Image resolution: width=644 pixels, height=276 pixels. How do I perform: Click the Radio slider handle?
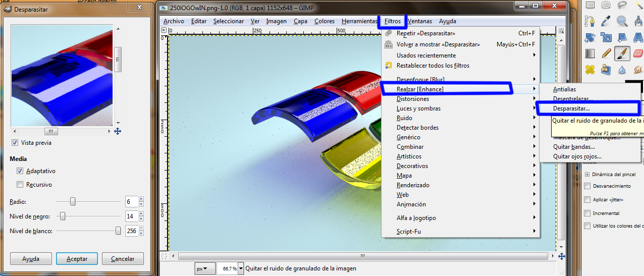tap(73, 202)
